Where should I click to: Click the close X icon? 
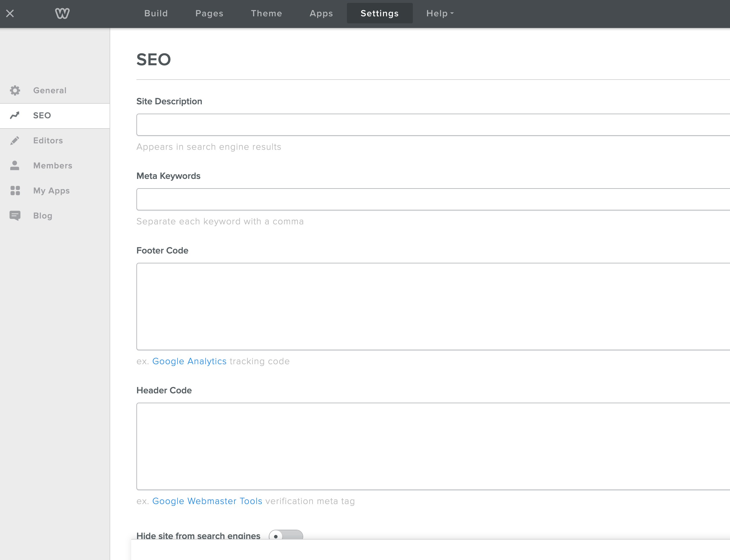coord(10,13)
